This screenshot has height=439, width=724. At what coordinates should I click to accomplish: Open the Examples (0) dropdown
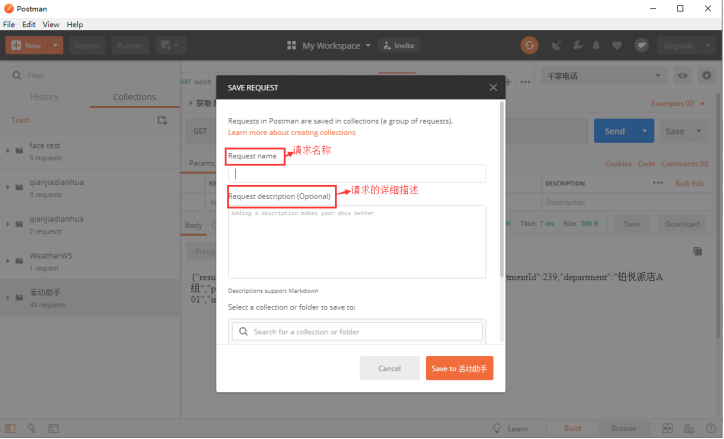click(x=678, y=103)
